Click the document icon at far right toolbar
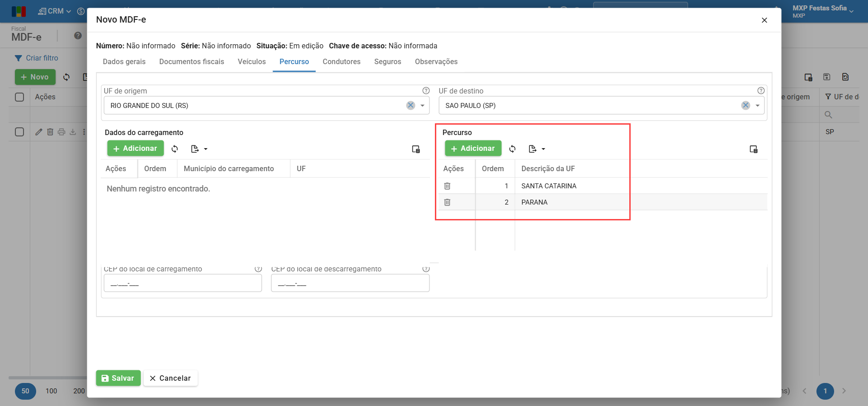The width and height of the screenshot is (868, 406). pyautogui.click(x=845, y=77)
